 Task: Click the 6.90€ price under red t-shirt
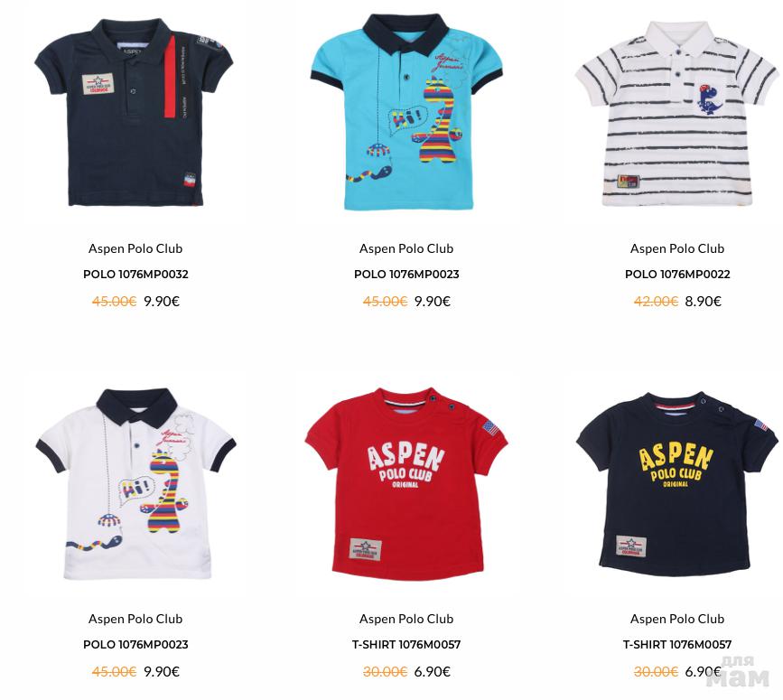coord(433,672)
